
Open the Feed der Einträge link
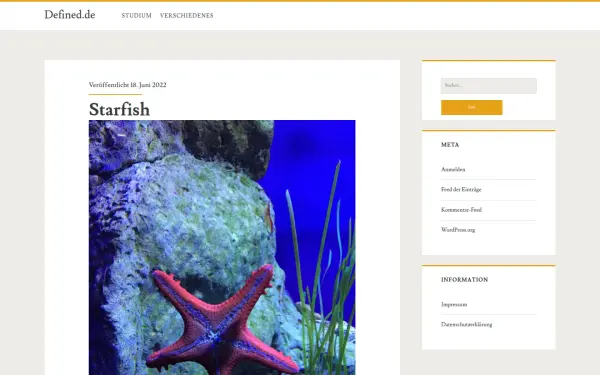coord(461,190)
